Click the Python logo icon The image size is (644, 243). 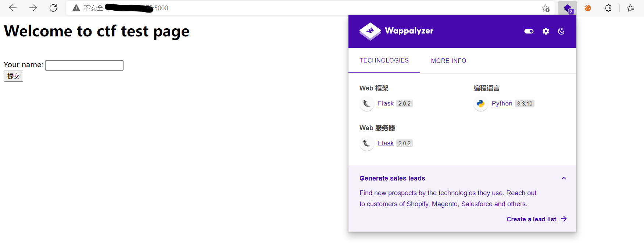481,104
